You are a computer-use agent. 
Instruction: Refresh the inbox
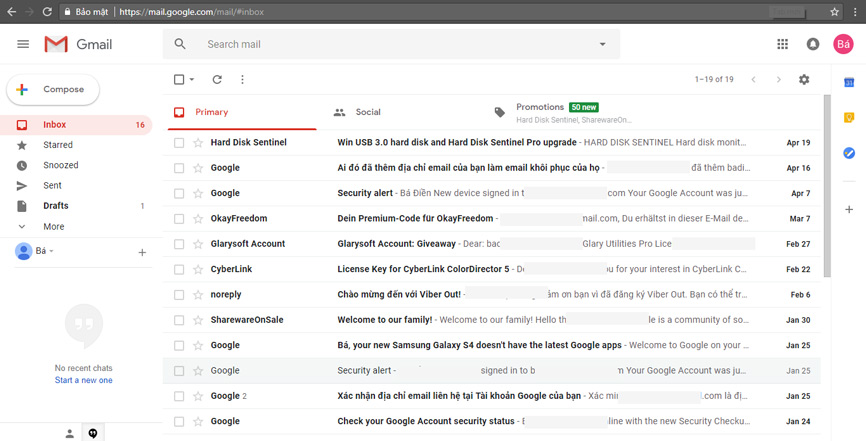[x=217, y=80]
